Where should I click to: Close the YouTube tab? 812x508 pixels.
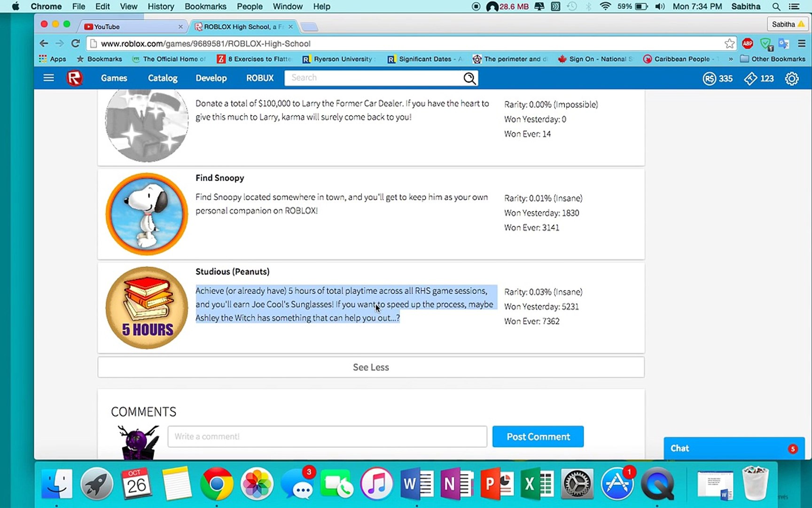(x=180, y=27)
